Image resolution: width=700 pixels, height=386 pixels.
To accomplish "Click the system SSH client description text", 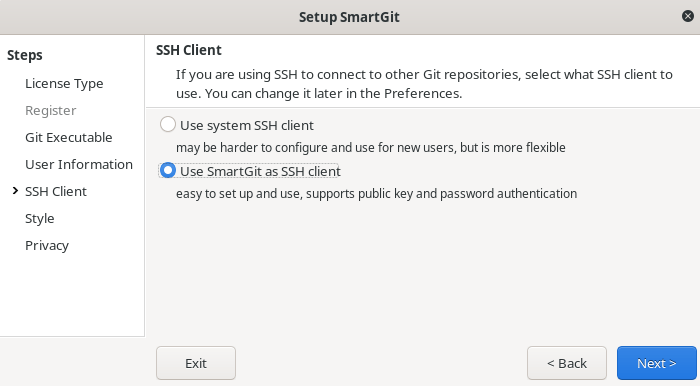I will [x=371, y=148].
